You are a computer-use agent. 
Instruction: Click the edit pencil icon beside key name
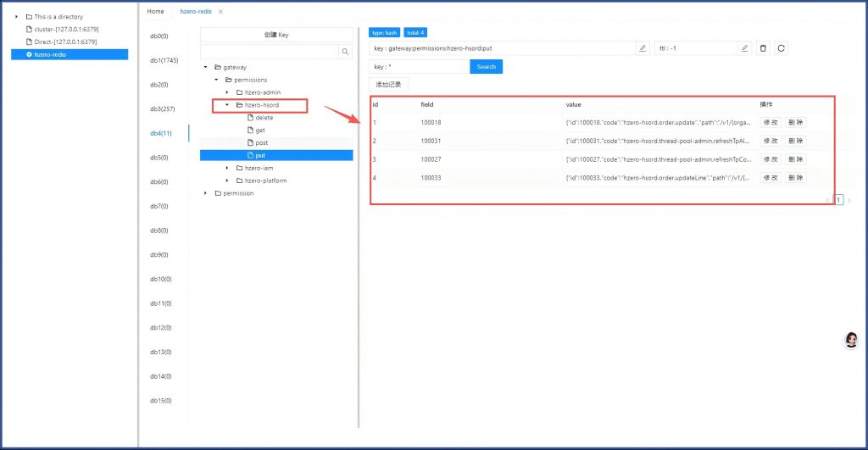(643, 48)
